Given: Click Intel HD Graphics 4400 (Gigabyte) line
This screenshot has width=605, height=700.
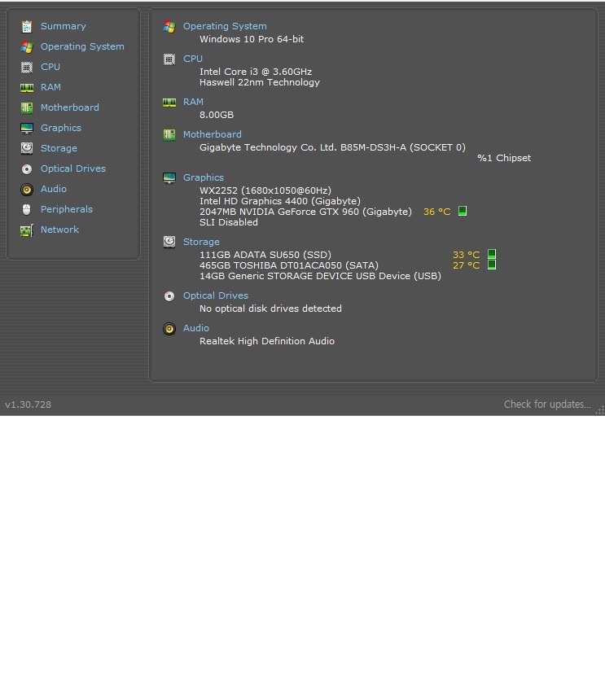Looking at the screenshot, I should (x=280, y=201).
